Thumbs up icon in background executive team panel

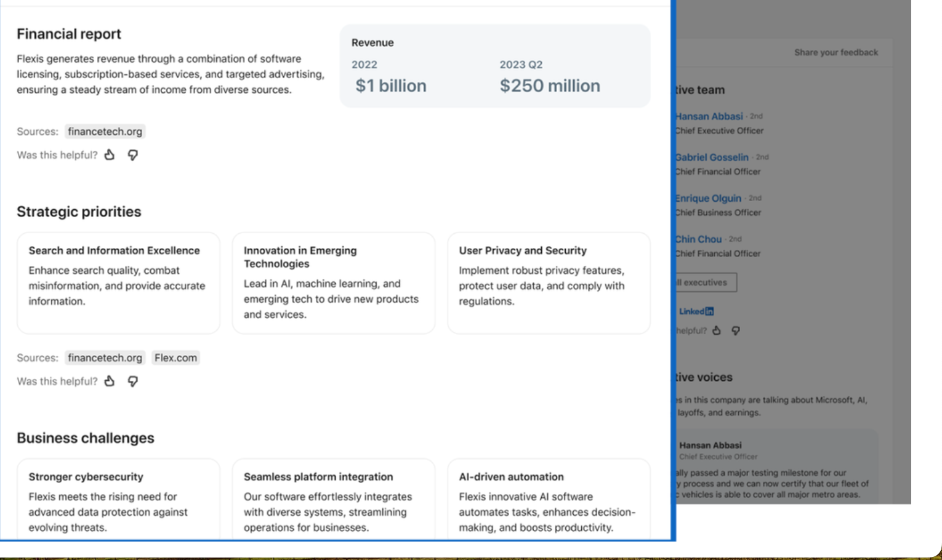(x=717, y=330)
